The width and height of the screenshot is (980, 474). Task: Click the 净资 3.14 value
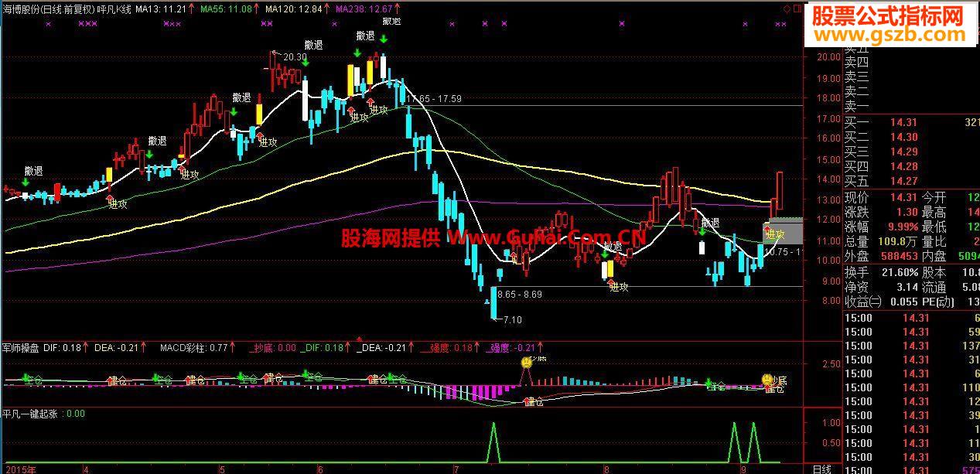[x=907, y=287]
